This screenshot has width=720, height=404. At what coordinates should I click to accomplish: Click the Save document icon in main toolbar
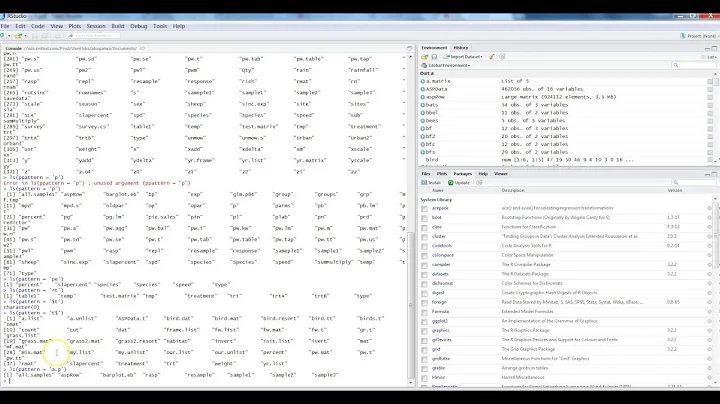click(35, 36)
